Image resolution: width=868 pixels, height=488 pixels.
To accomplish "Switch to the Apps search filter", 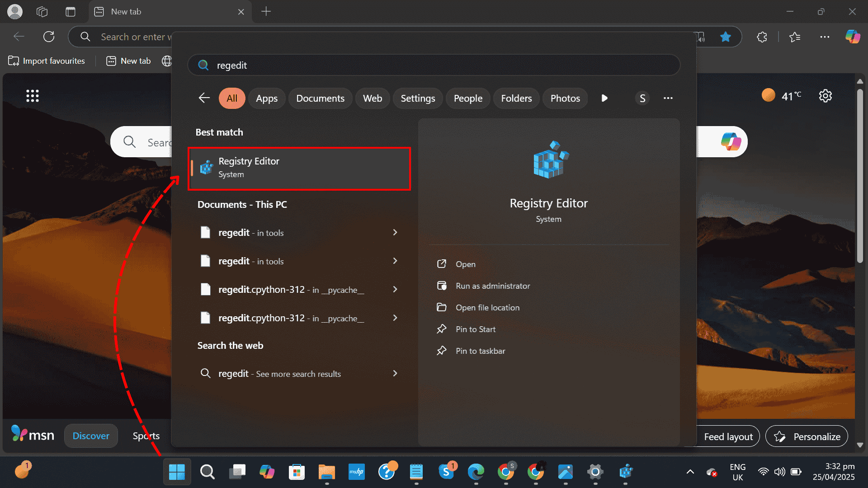I will [267, 98].
